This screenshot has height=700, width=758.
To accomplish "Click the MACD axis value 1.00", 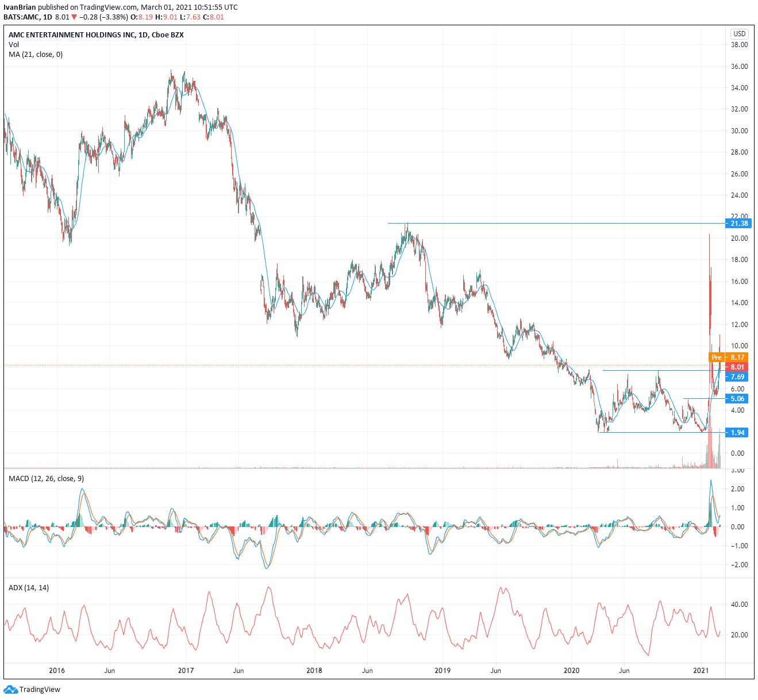I will (738, 508).
